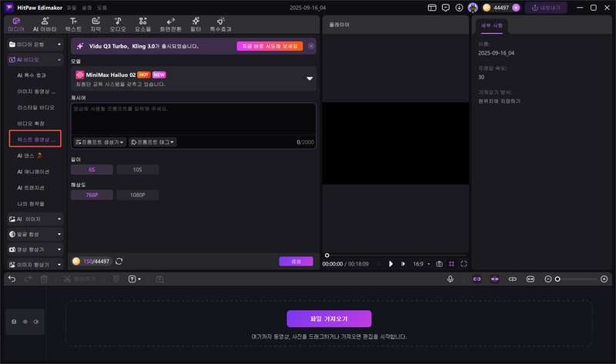
Task: Click the user profile avatar
Action: 473,8
